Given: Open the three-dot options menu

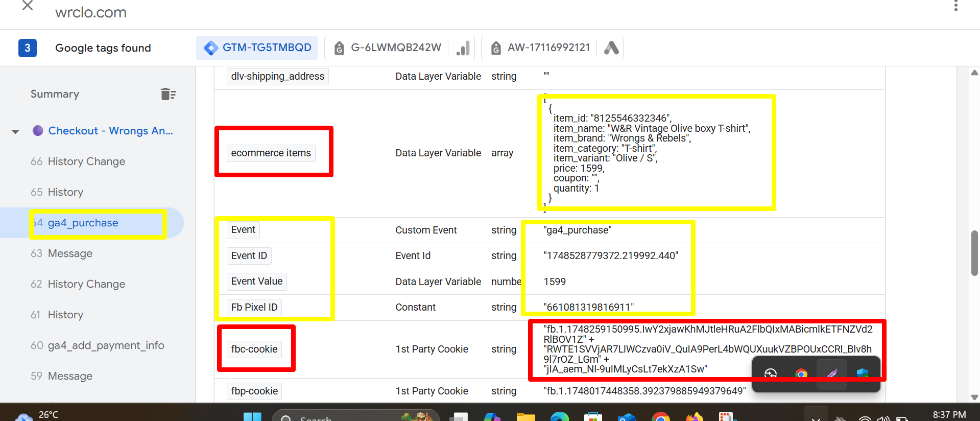Looking at the screenshot, I should click(956, 6).
